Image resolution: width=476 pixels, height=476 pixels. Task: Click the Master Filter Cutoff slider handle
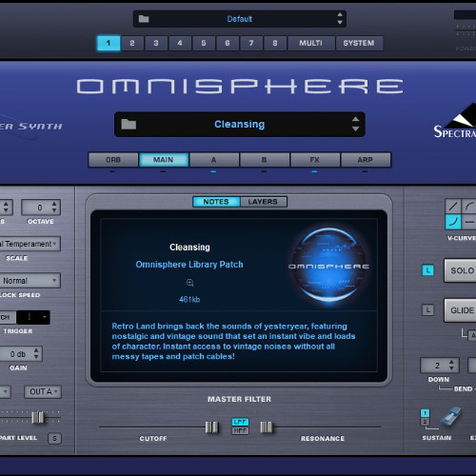coord(211,427)
